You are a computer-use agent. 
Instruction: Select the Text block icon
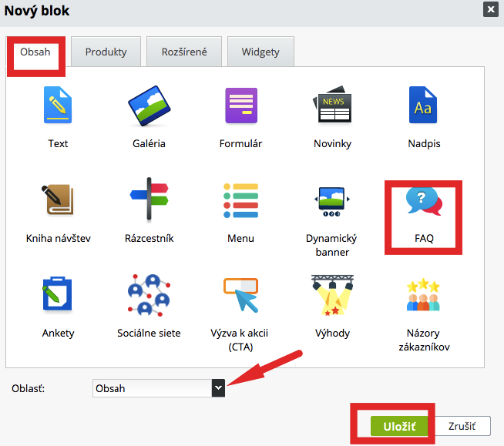(x=58, y=106)
